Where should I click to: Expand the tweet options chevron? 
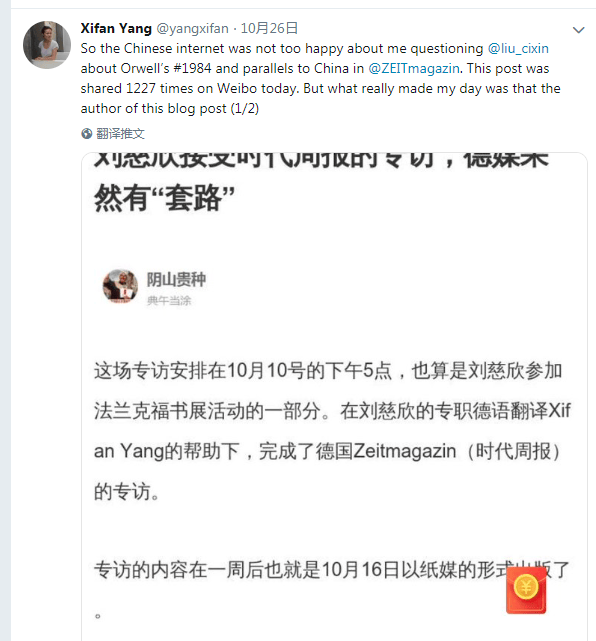coord(578,30)
